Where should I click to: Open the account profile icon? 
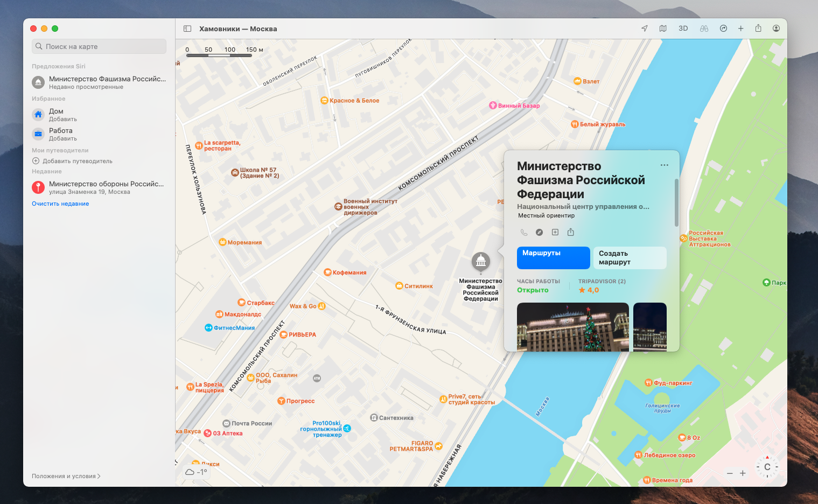(776, 29)
